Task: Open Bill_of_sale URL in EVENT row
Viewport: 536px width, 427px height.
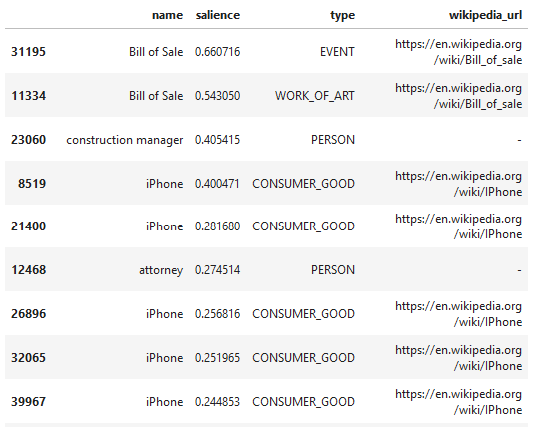Action: (x=459, y=52)
